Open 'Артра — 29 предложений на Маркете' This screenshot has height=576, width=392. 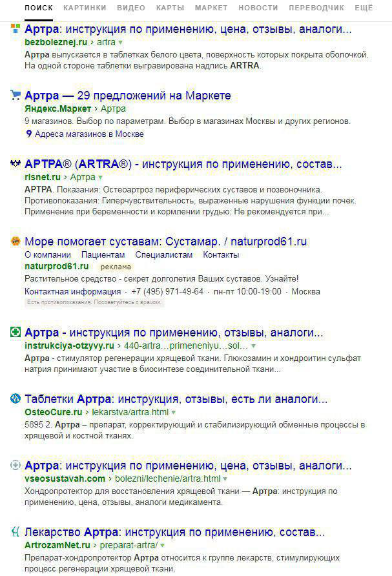127,96
